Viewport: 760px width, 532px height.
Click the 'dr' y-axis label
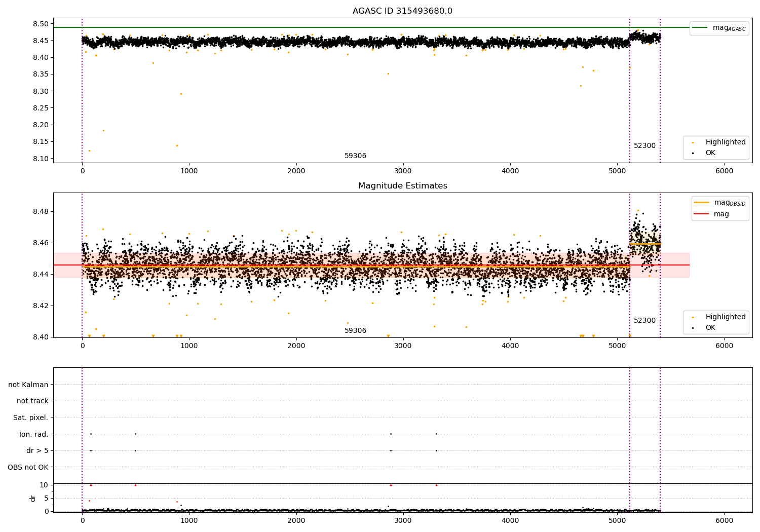[33, 498]
